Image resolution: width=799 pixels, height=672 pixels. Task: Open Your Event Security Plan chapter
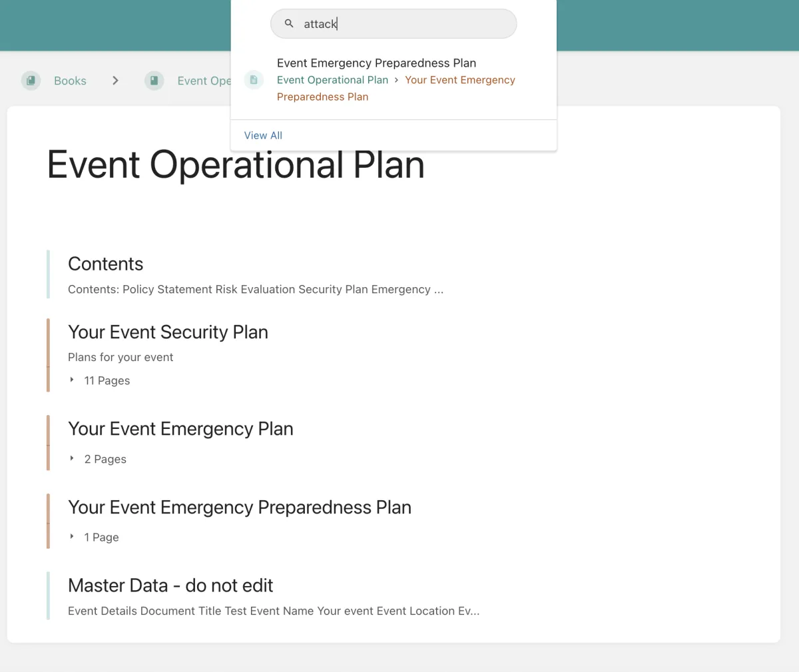(x=168, y=332)
